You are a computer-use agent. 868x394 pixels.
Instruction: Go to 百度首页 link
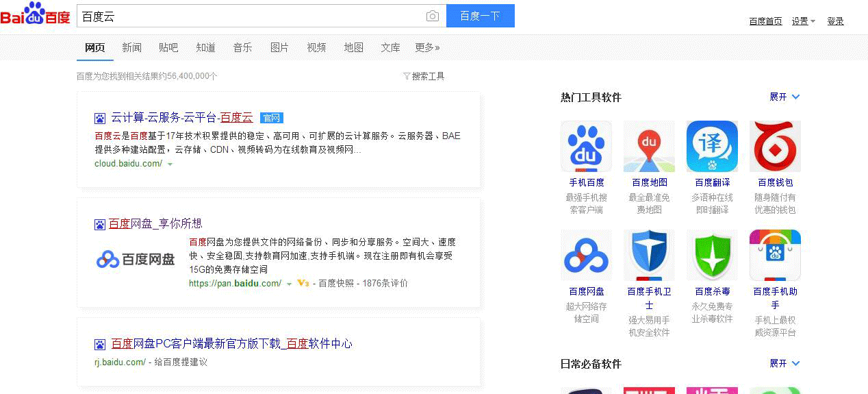pyautogui.click(x=765, y=21)
